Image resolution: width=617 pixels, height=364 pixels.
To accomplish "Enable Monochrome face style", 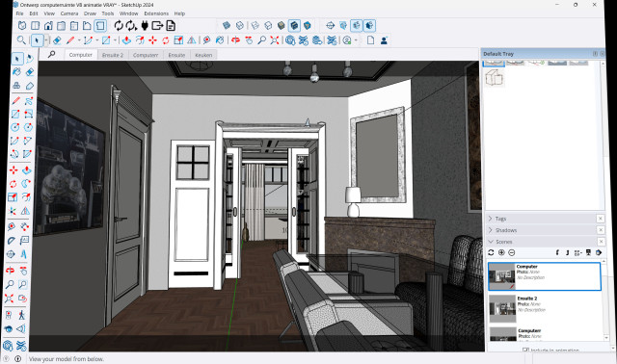I will tap(308, 26).
